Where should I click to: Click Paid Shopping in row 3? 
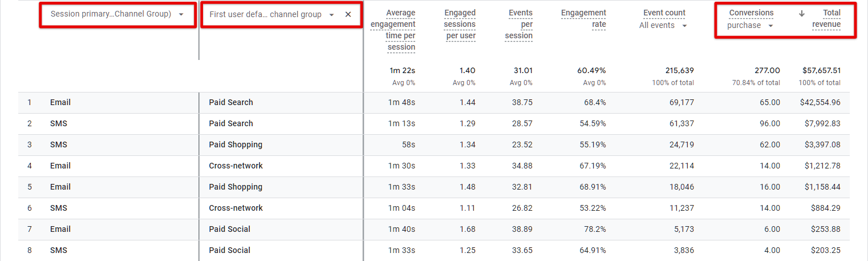236,145
